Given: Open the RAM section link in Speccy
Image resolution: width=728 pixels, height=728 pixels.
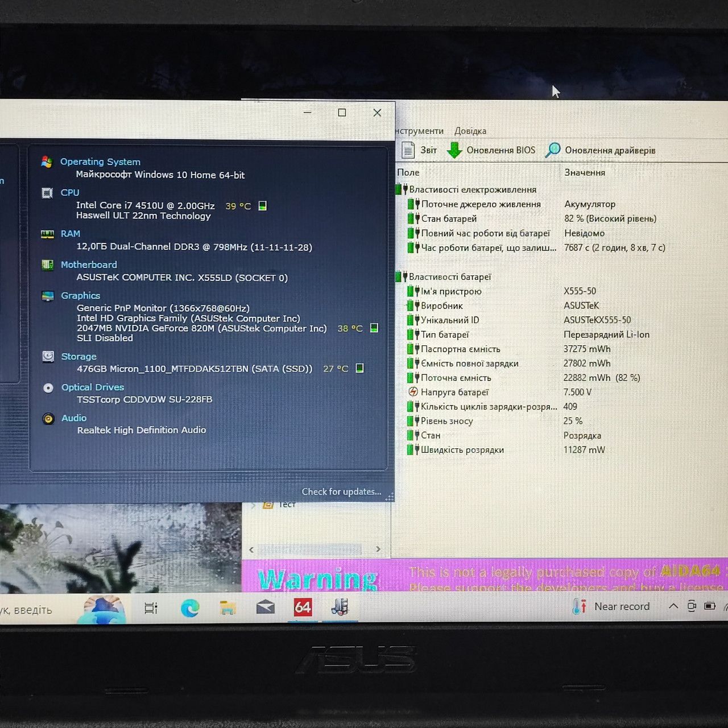Looking at the screenshot, I should coord(71,234).
